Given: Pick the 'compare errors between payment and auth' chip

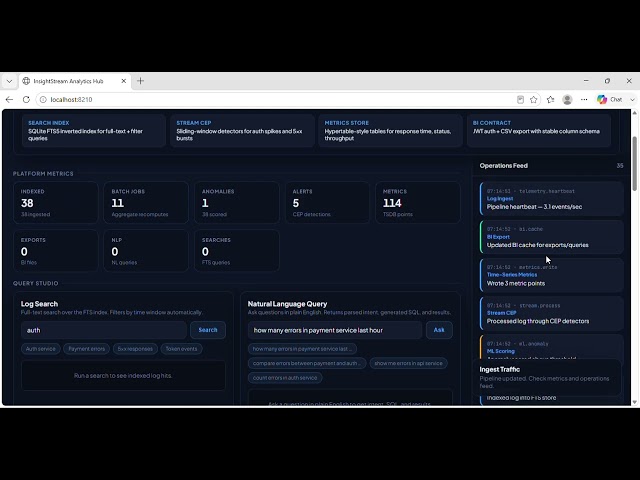Looking at the screenshot, I should pyautogui.click(x=307, y=363).
